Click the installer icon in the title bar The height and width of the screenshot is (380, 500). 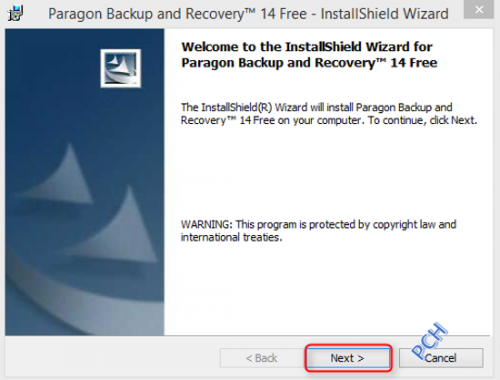pos(15,13)
